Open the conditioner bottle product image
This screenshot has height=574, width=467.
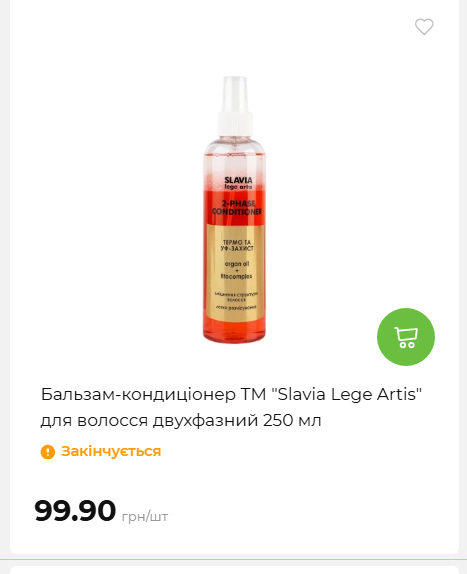(235, 209)
